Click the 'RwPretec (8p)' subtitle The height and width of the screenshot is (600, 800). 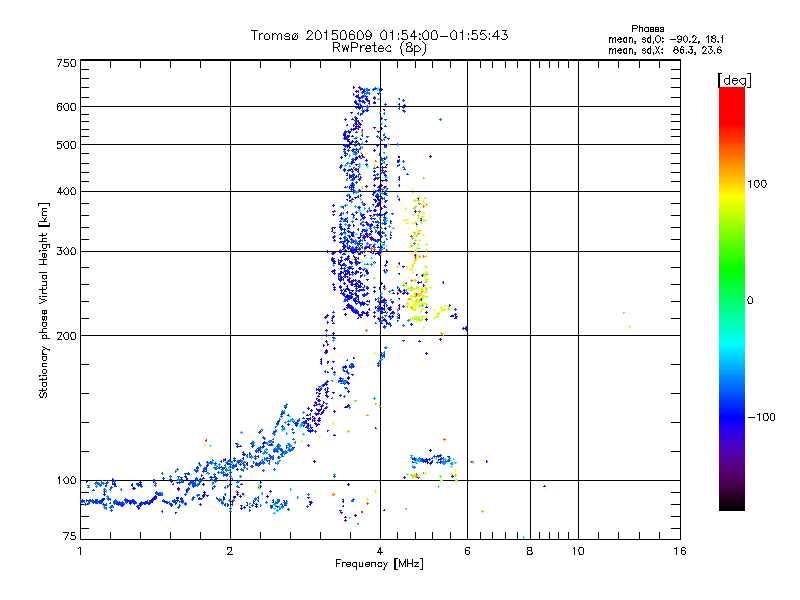tap(379, 48)
